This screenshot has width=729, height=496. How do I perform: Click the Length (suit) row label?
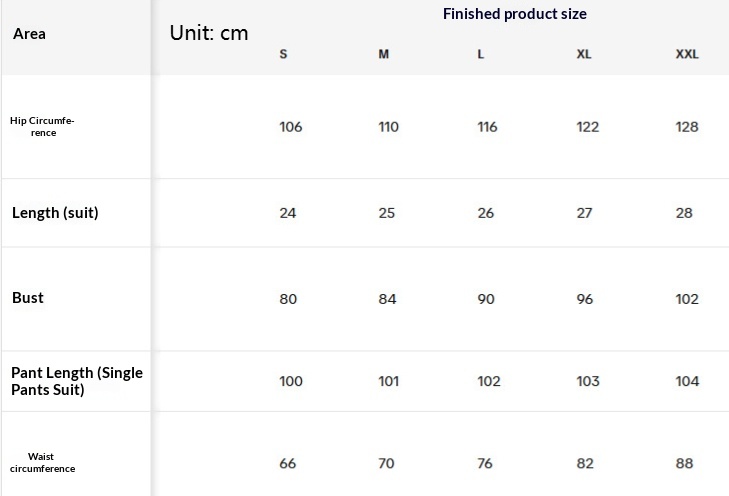(x=55, y=213)
